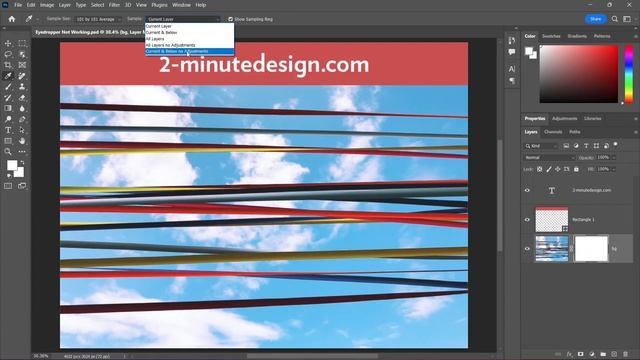The height and width of the screenshot is (360, 640).
Task: Hide the Rectangle 1 layer
Action: pyautogui.click(x=527, y=220)
